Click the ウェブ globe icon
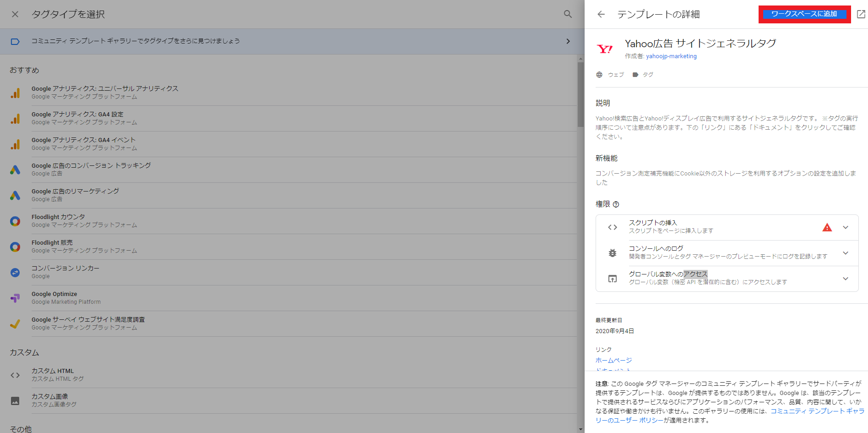 click(x=599, y=75)
